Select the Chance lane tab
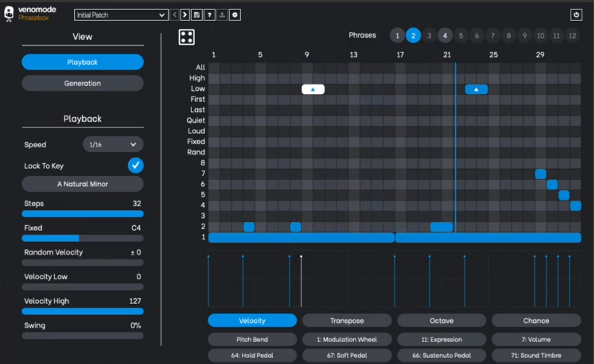The height and width of the screenshot is (364, 594). click(x=536, y=321)
